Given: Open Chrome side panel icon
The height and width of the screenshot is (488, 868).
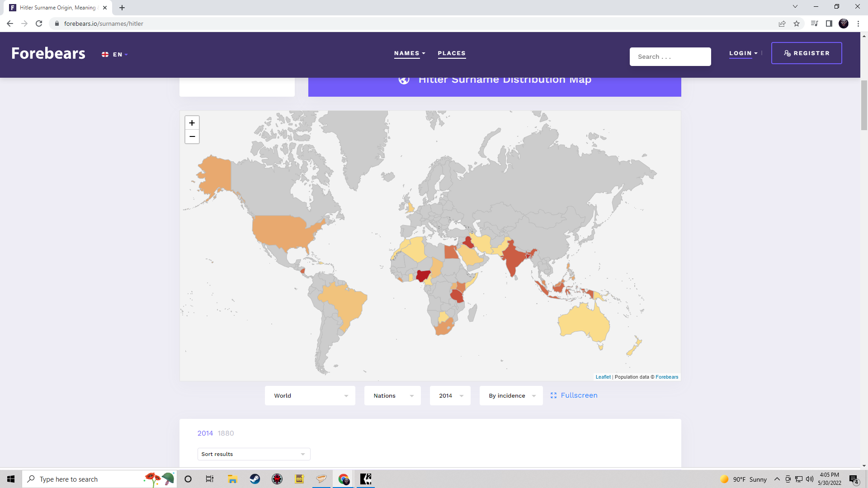Looking at the screenshot, I should (x=829, y=23).
